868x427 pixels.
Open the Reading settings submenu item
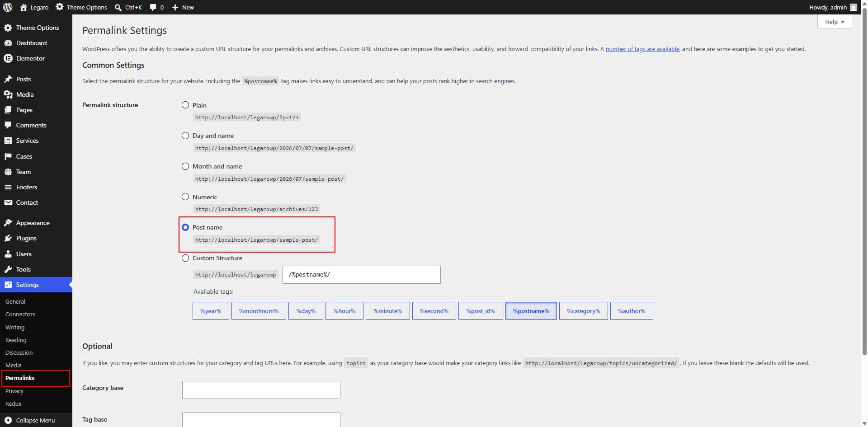16,340
